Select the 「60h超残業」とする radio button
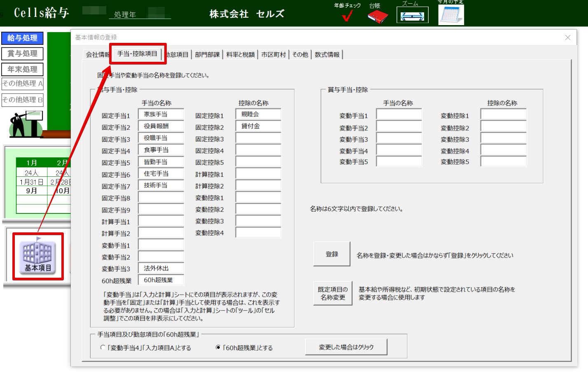Image resolution: width=588 pixels, height=377 pixels. [218, 347]
